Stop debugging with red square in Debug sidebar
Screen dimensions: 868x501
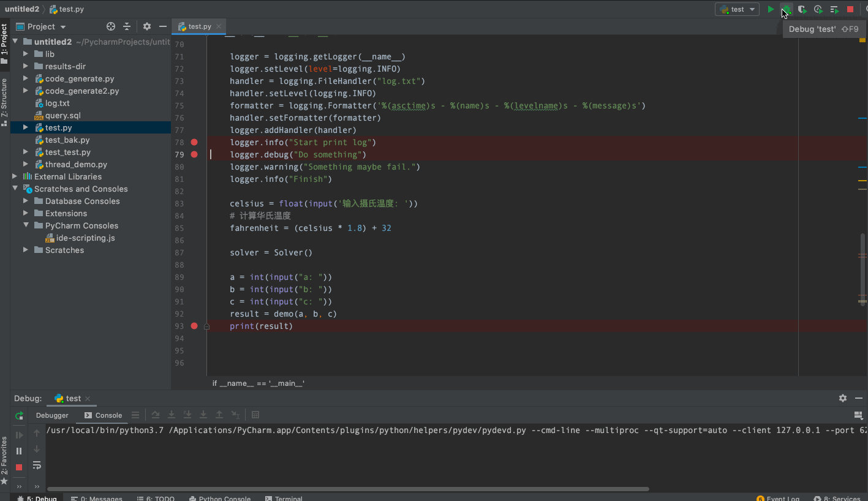coord(19,467)
